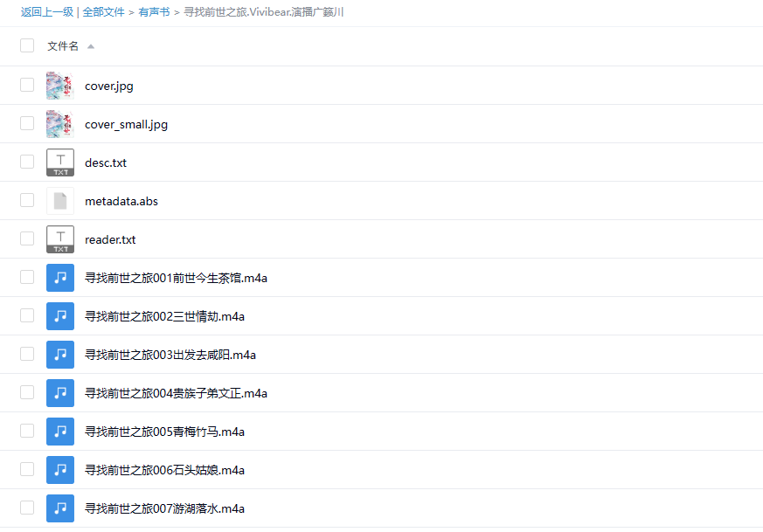Click the music note icon for 寻找前世之旅001前世今生茶馆.m4a
This screenshot has width=763, height=532.
pyautogui.click(x=59, y=277)
